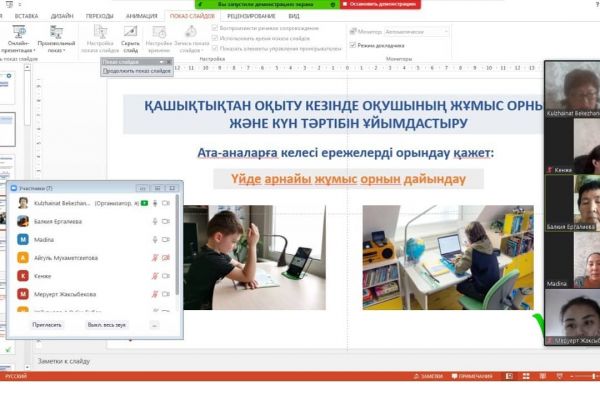This screenshot has width=600, height=399.
Task: Toggle the Use timings (Использовать время) checkbox
Action: coord(215,38)
